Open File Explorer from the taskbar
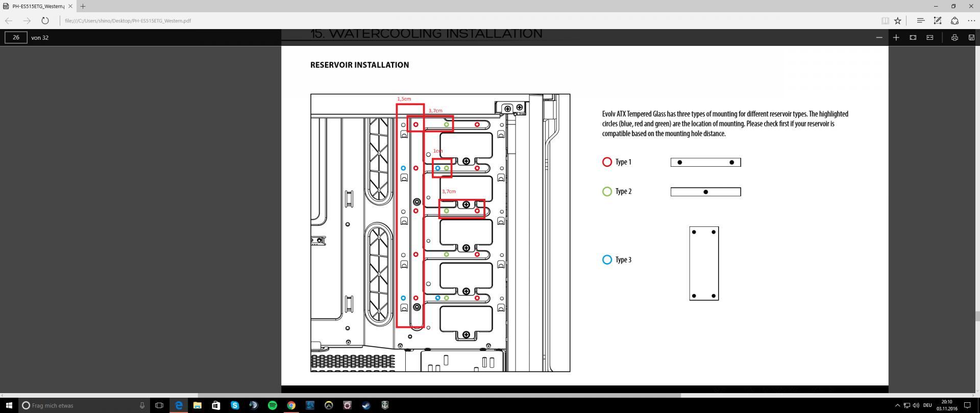The height and width of the screenshot is (413, 980). click(x=197, y=405)
